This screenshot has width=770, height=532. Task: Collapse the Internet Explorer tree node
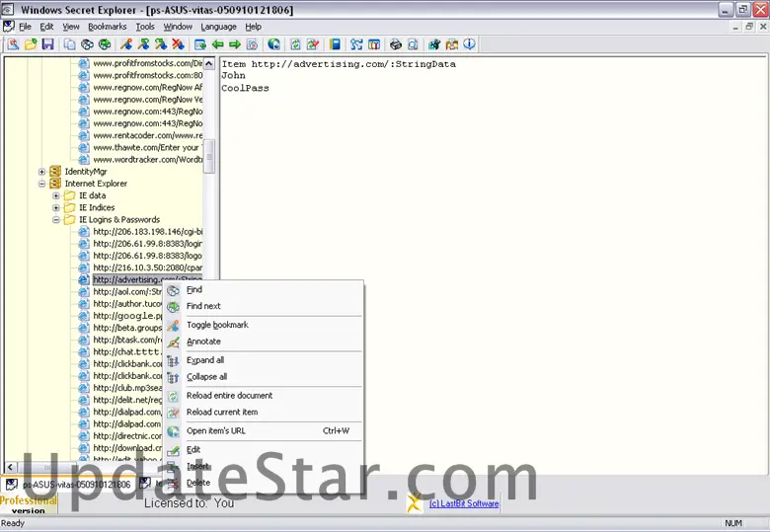tap(42, 184)
